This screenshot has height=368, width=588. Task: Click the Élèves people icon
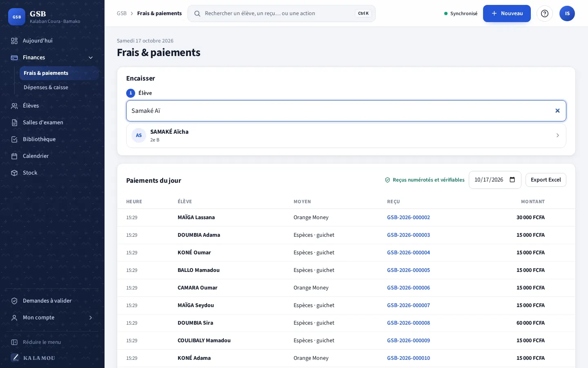point(14,105)
